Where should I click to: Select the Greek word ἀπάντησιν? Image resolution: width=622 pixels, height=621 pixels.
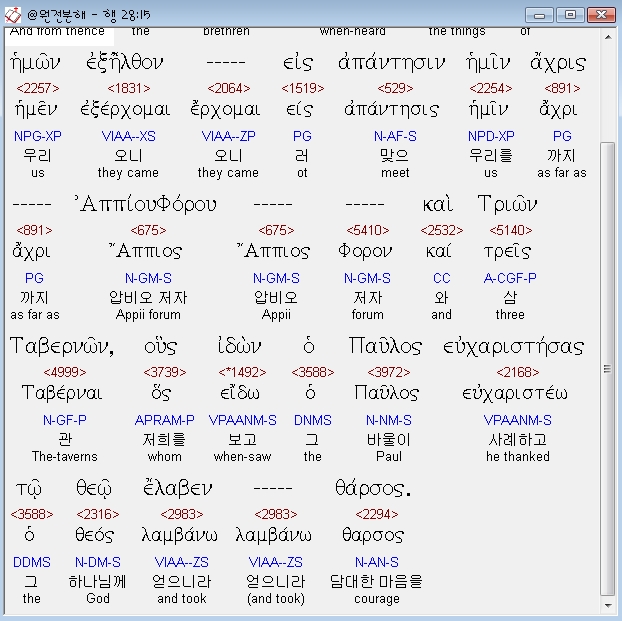coord(392,63)
